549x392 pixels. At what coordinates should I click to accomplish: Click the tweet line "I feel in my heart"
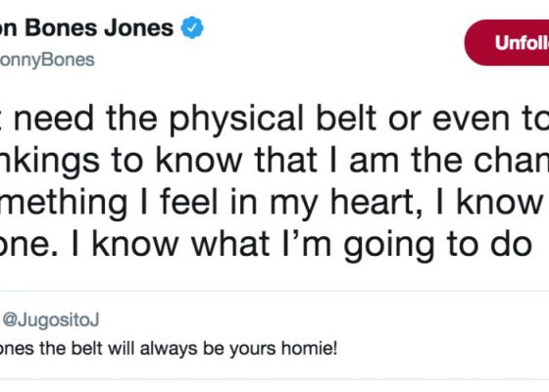278,203
